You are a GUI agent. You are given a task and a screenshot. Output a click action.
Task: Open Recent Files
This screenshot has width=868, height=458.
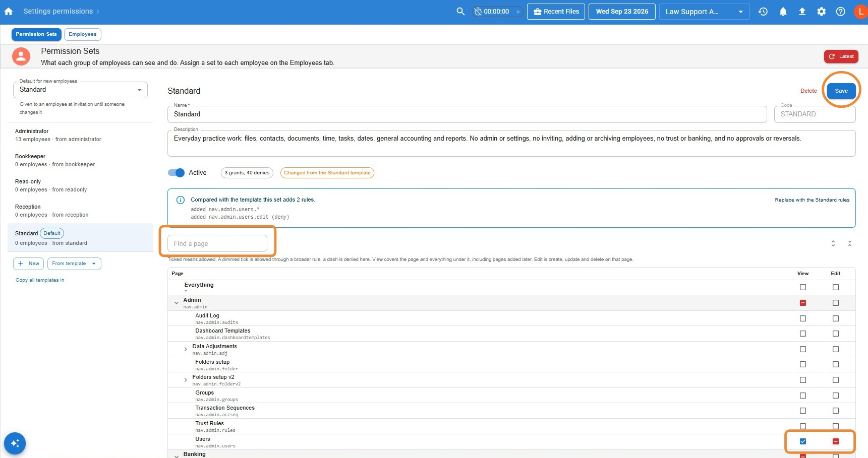point(556,12)
